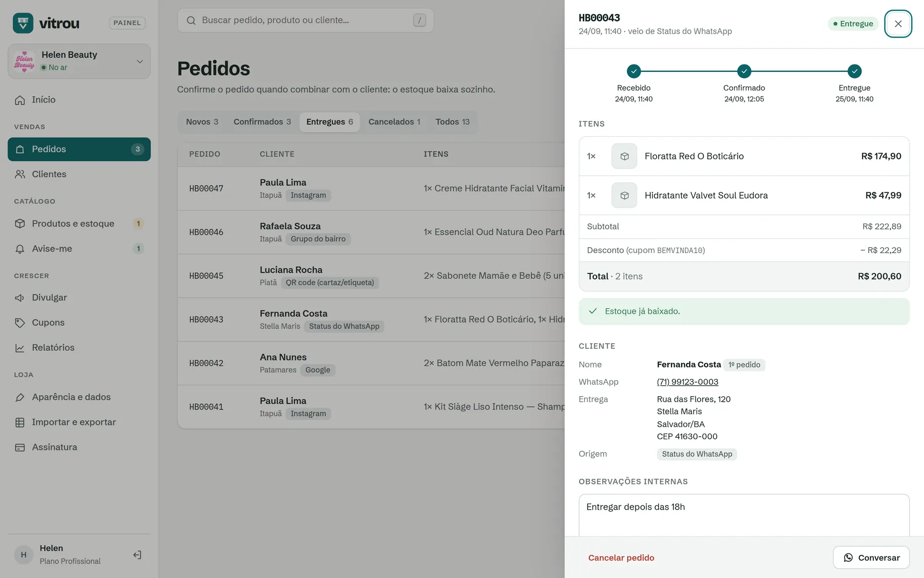Click the vitrou logo icon
This screenshot has height=578, width=924.
(23, 23)
